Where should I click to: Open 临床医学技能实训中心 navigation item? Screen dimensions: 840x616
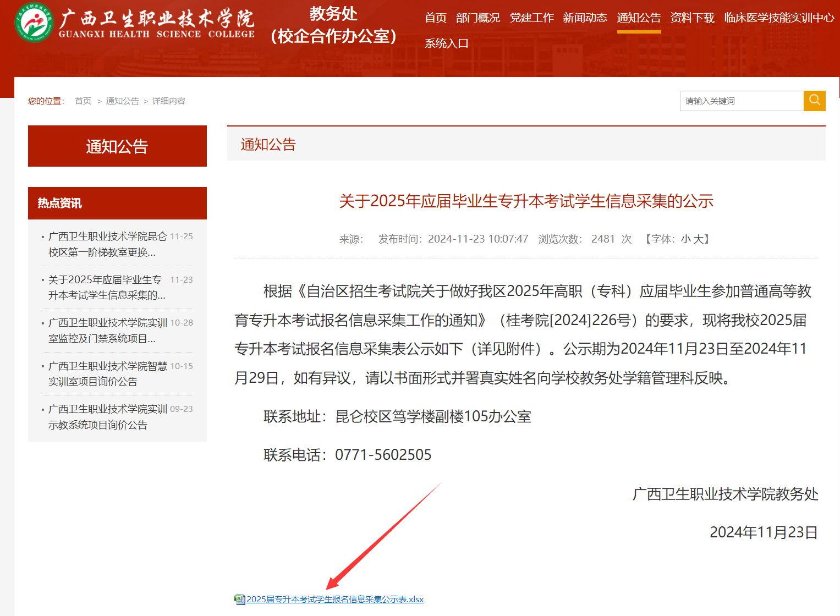tap(779, 18)
